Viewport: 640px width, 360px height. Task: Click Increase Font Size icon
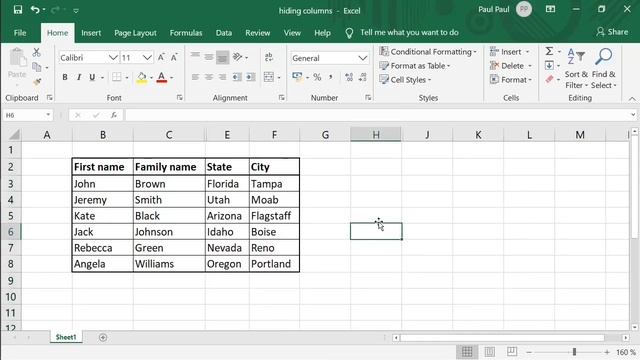coord(161,58)
